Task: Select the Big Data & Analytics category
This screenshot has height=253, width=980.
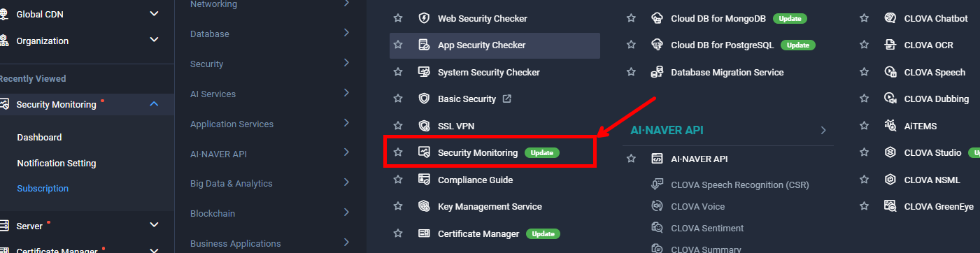Action: (x=232, y=184)
